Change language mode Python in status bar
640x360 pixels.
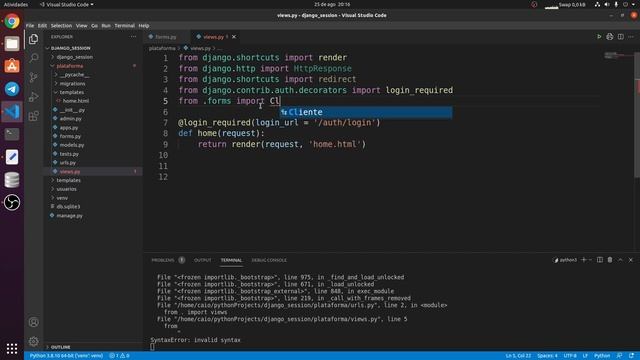pos(602,356)
